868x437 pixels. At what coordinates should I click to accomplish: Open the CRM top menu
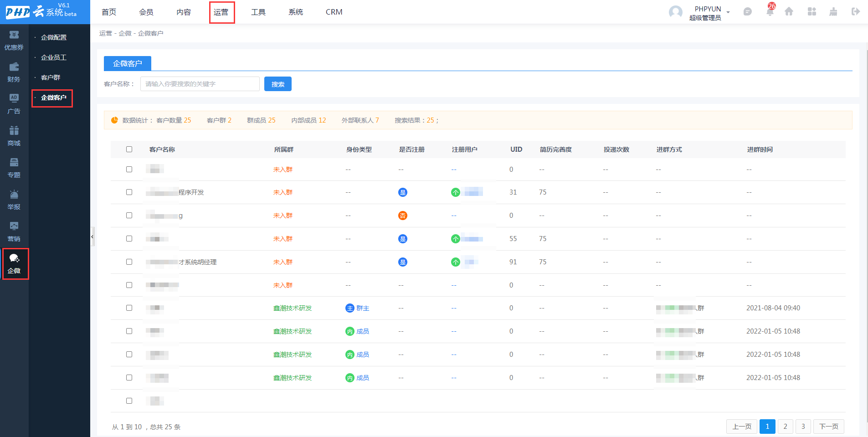(x=334, y=12)
